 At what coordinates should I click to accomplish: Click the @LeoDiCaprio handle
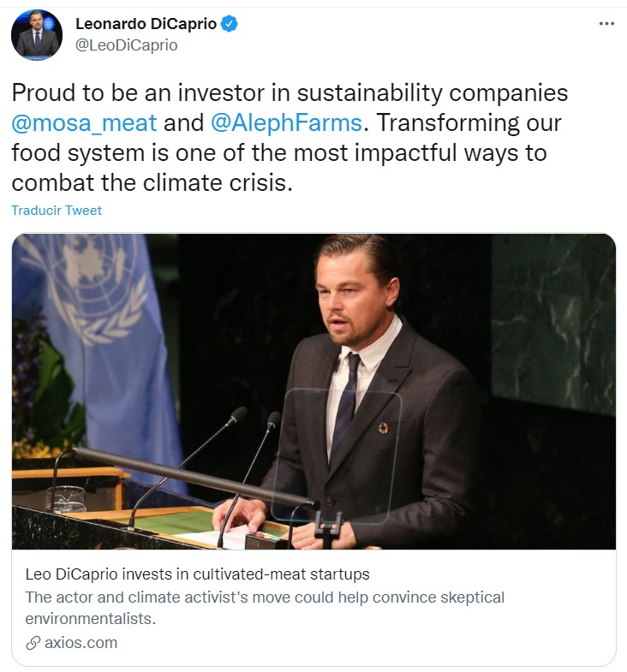pyautogui.click(x=126, y=45)
